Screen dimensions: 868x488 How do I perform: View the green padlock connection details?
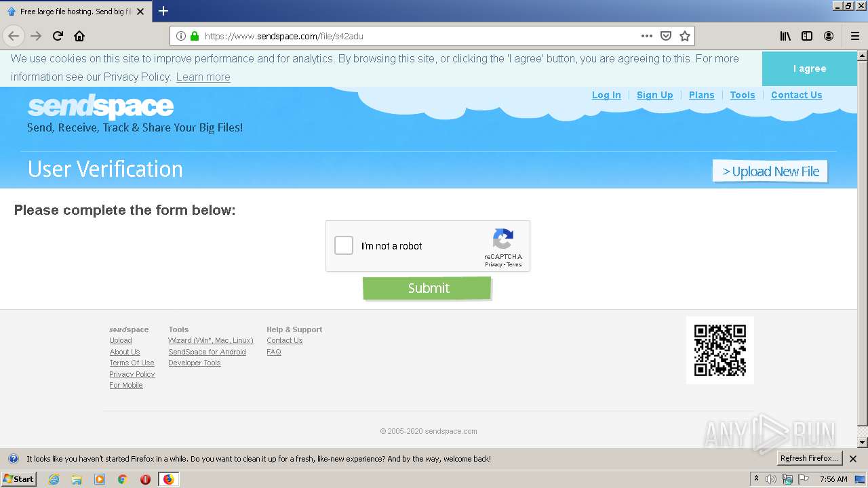pos(195,36)
